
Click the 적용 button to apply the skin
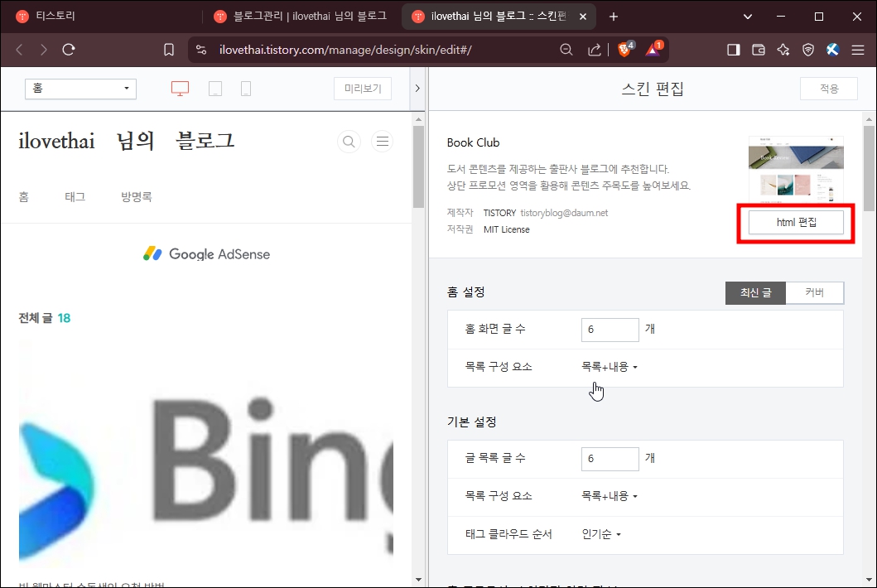tap(828, 88)
